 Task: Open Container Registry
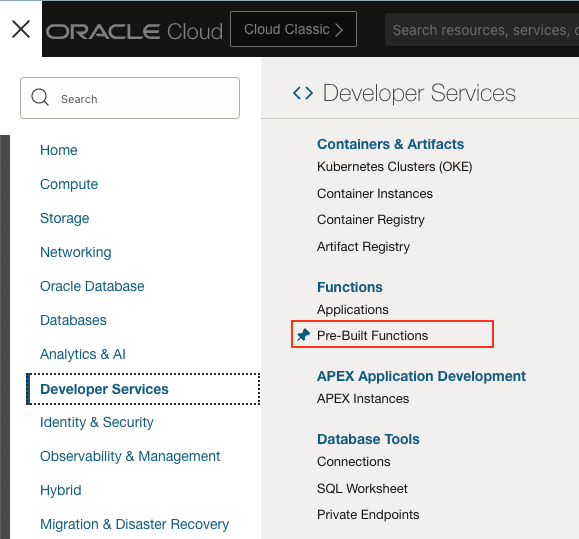pos(371,220)
